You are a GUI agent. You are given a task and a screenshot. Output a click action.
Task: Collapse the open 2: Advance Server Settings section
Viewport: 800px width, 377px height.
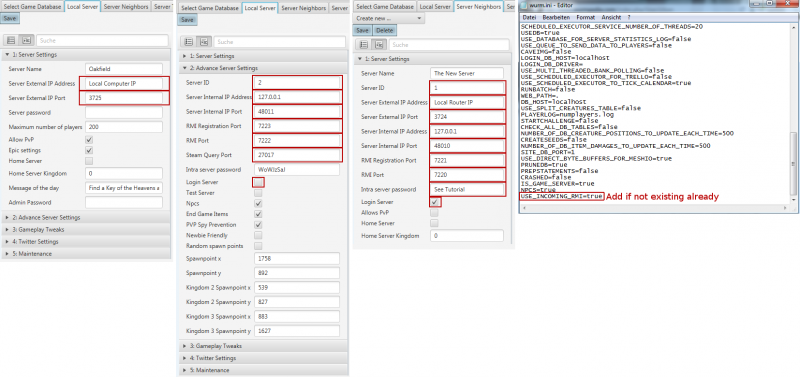point(263,68)
